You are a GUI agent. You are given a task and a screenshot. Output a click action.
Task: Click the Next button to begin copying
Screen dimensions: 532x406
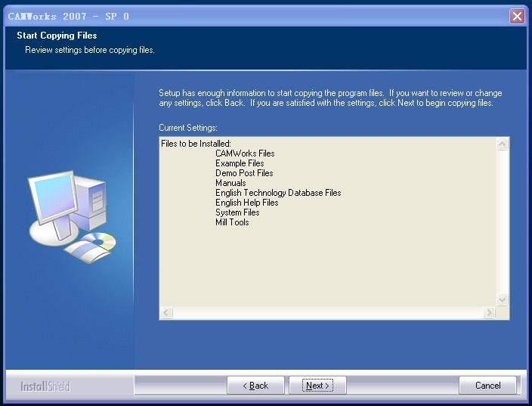pos(317,386)
